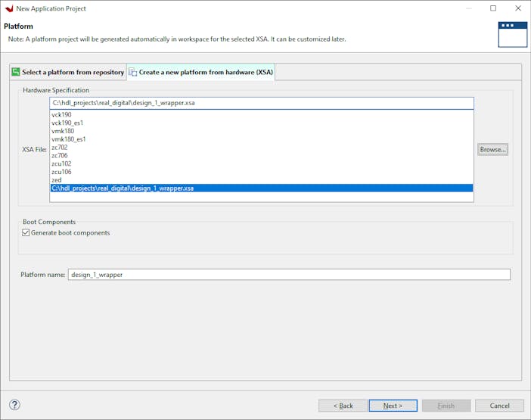Viewport: 531px width, 420px height.
Task: Click the disabled Finish button
Action: coord(446,406)
